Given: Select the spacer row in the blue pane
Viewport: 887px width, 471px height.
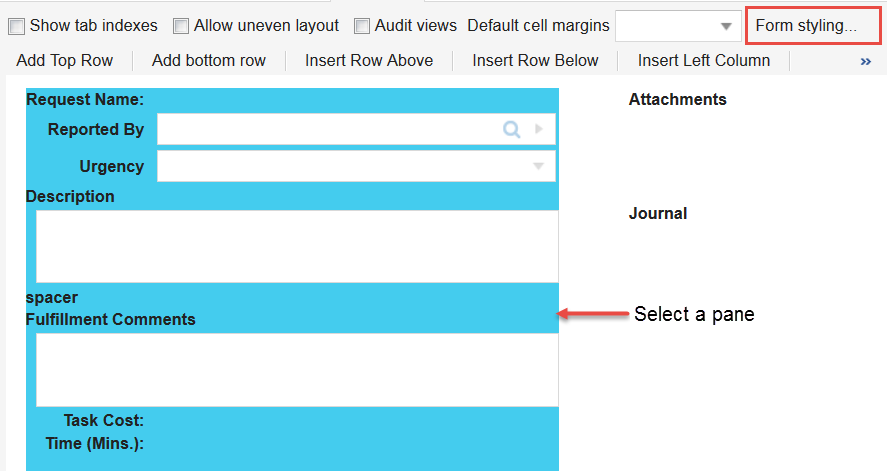Looking at the screenshot, I should [x=52, y=298].
